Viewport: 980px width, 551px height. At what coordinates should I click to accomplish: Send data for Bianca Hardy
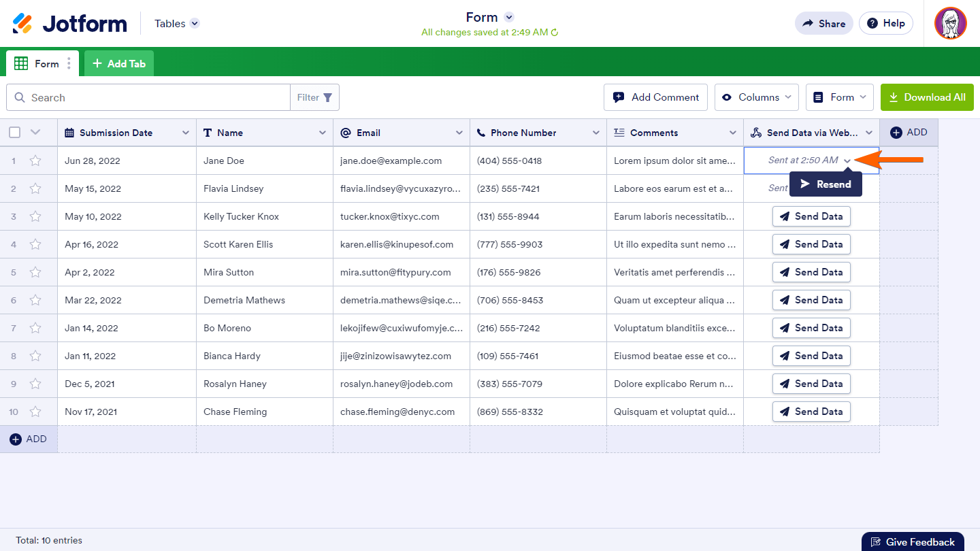click(811, 356)
